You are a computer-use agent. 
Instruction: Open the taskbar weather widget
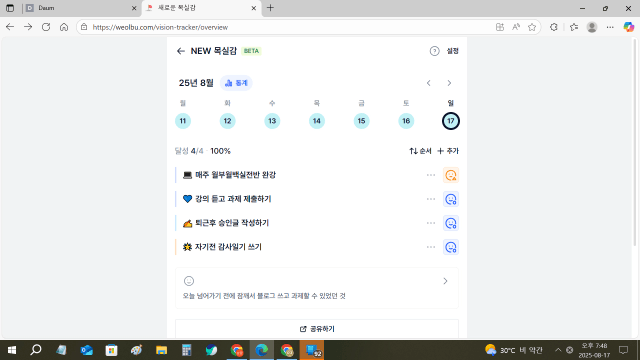click(513, 350)
